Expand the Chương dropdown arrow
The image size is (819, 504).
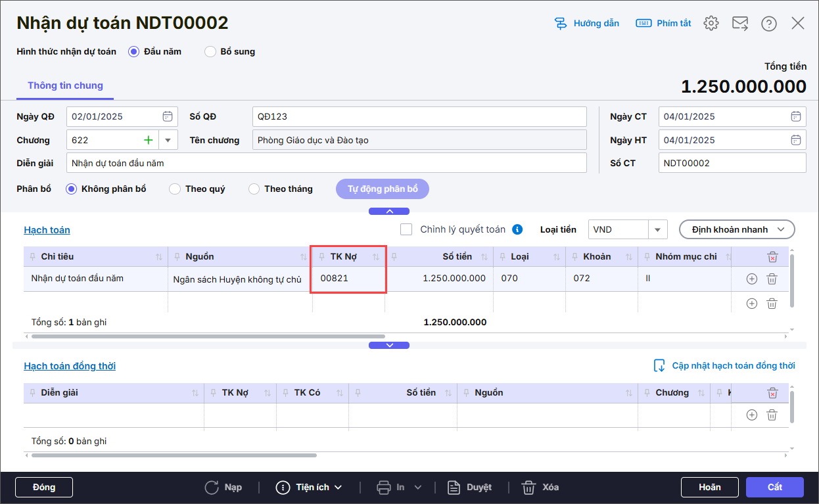pyautogui.click(x=168, y=140)
